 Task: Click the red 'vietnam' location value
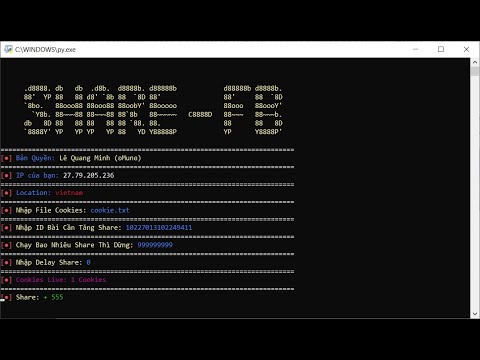point(69,193)
